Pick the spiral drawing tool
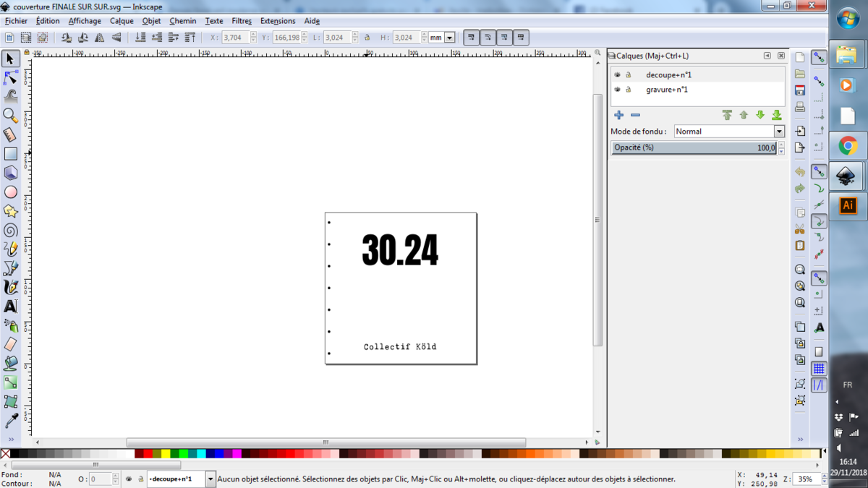This screenshot has height=488, width=868. [x=11, y=231]
